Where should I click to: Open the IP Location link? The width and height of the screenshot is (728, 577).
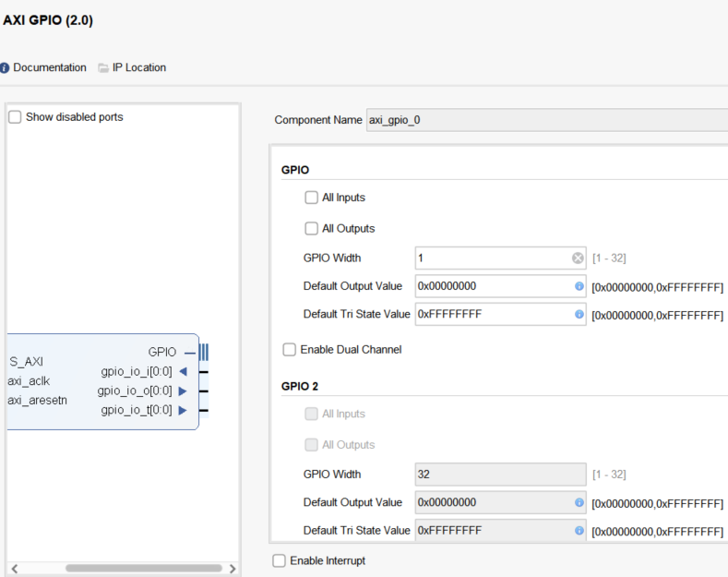pos(139,67)
